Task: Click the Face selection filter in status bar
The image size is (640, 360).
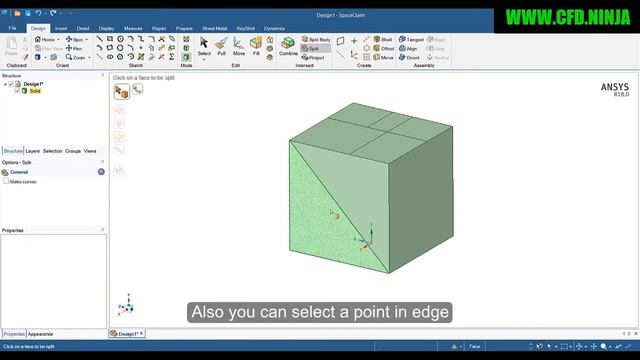Action: point(475,347)
